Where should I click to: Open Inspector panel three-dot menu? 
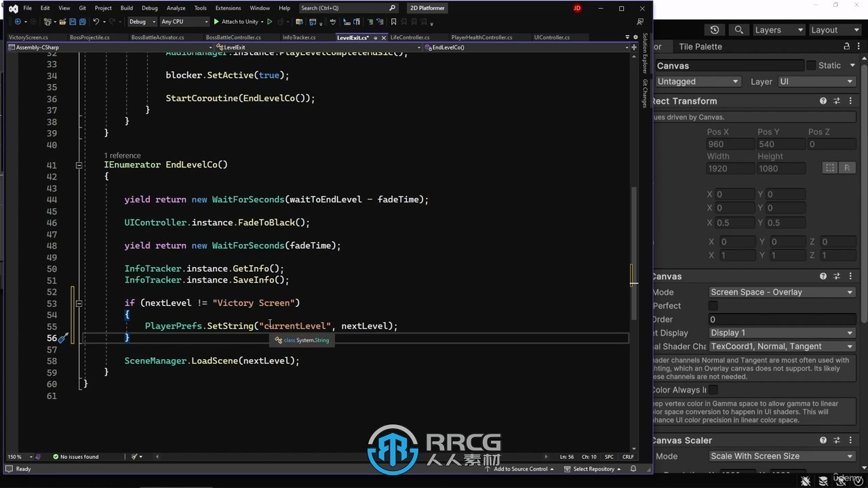[859, 47]
